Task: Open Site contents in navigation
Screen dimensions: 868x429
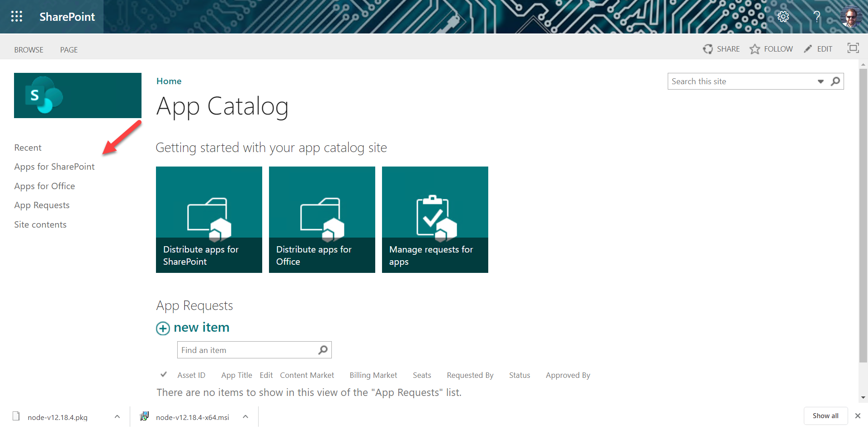Action: (40, 224)
